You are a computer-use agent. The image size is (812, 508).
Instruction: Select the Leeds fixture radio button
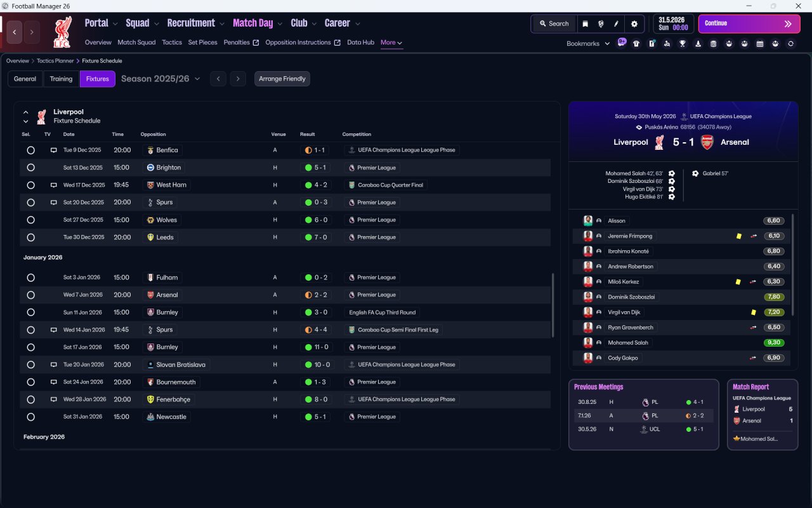point(30,237)
